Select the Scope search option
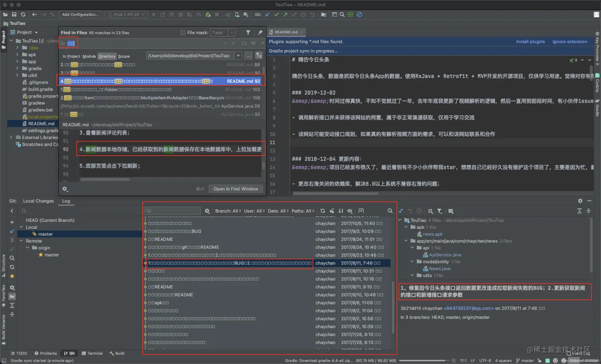 pos(124,56)
